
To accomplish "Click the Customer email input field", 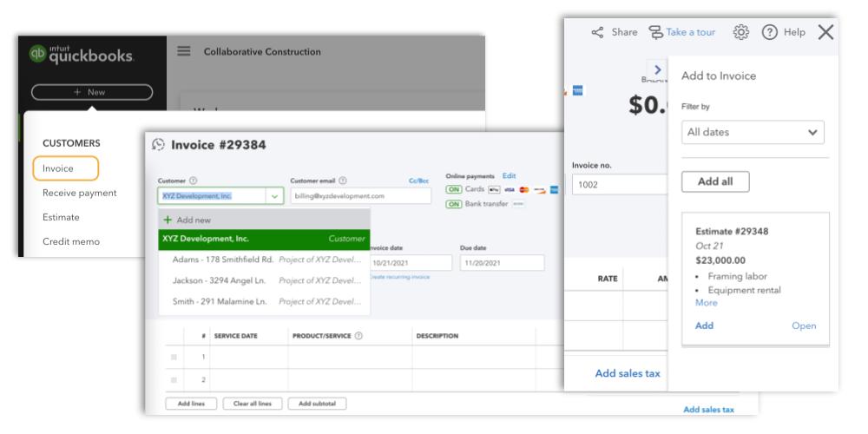I will pos(360,196).
